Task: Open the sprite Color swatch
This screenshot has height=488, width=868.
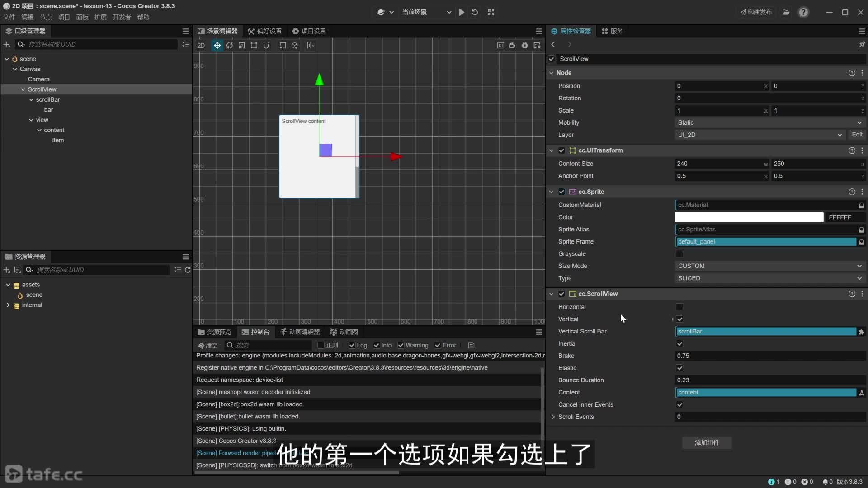Action: (x=749, y=217)
